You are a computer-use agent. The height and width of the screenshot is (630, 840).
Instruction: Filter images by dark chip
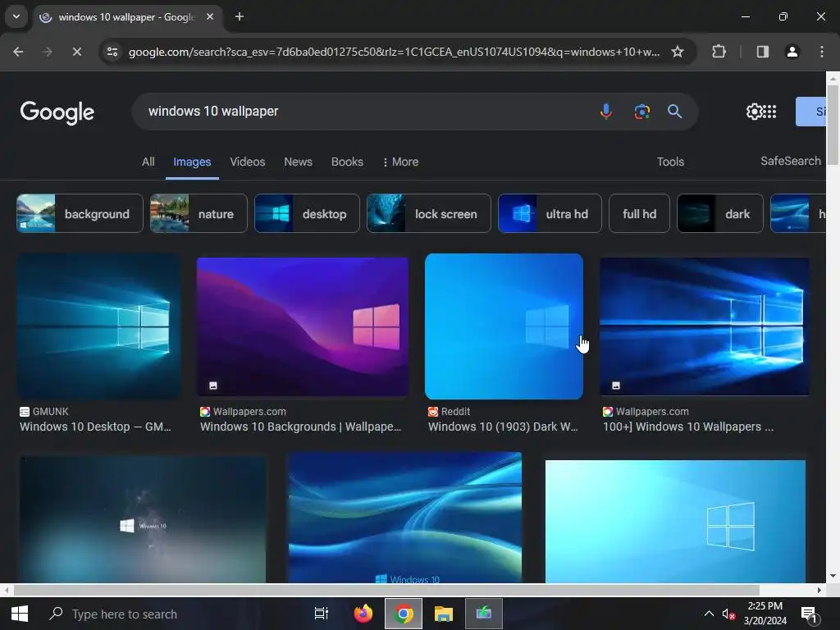720,213
